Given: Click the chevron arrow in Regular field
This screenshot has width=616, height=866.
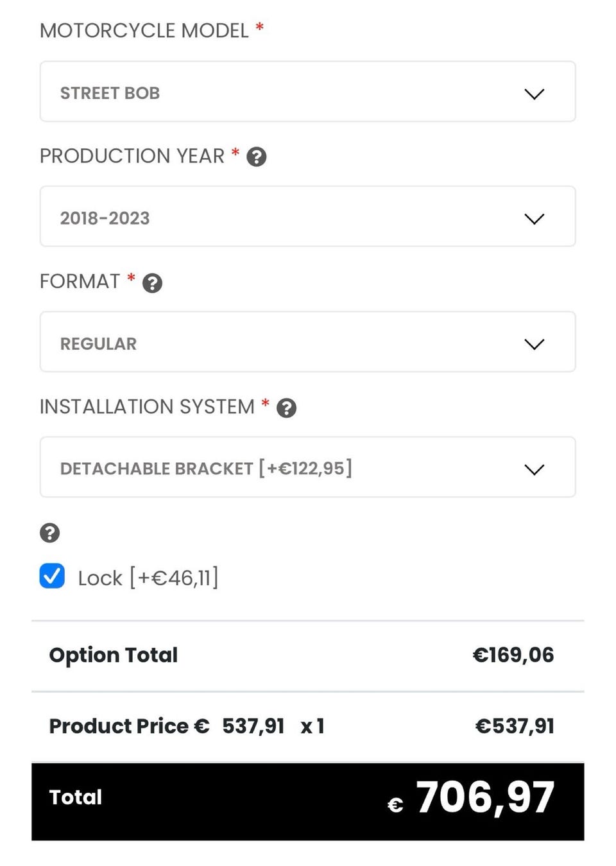Looking at the screenshot, I should point(534,344).
